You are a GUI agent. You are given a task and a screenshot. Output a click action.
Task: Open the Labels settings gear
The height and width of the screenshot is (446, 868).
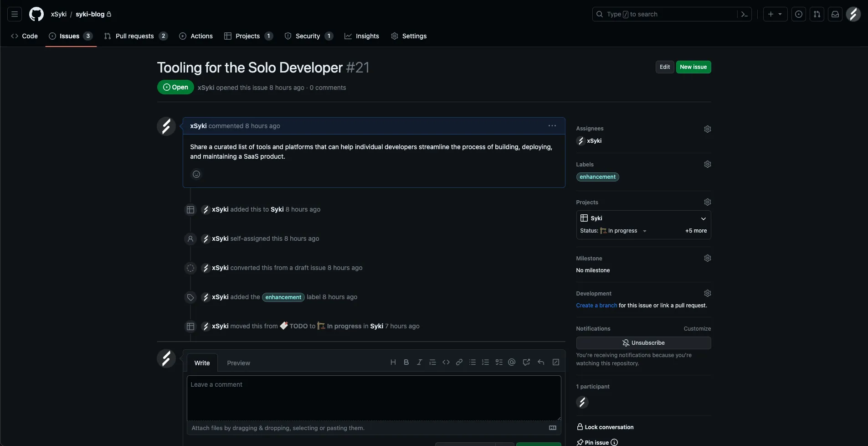[707, 164]
